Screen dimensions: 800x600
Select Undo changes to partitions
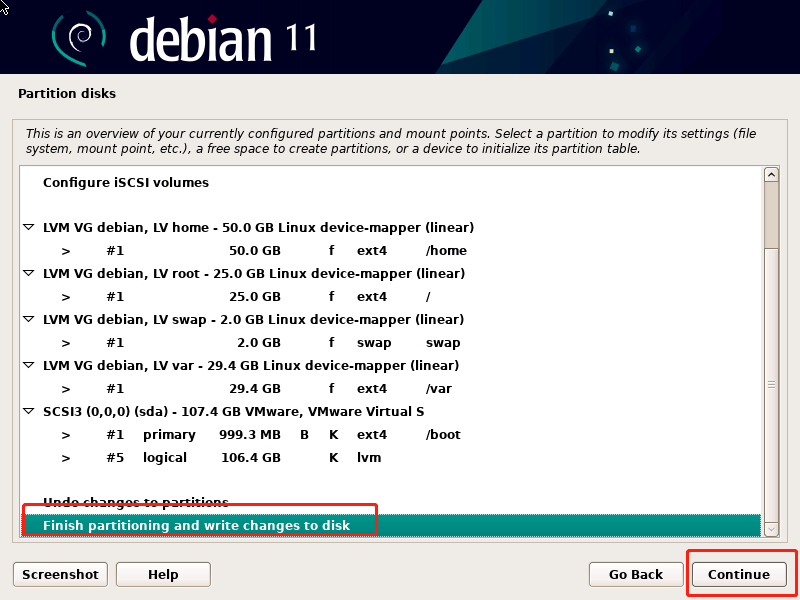[391, 503]
